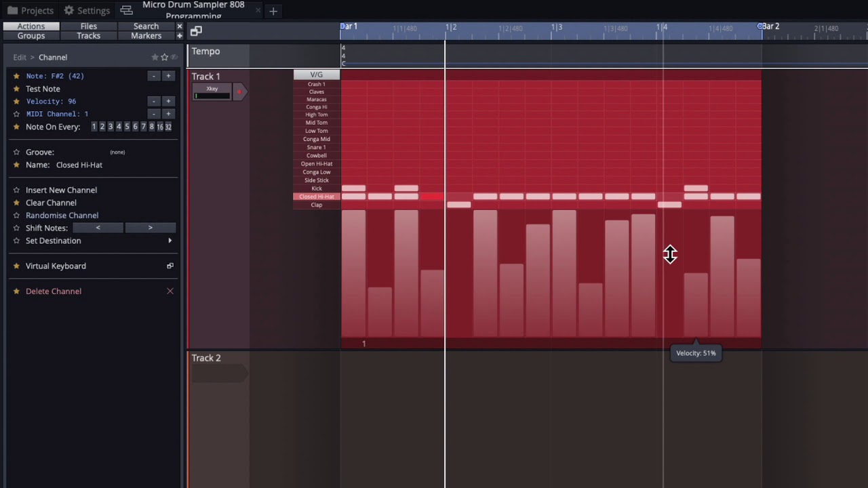The image size is (868, 488).
Task: Close the Micro Drum Sampler 808 tab
Action: pos(258,11)
